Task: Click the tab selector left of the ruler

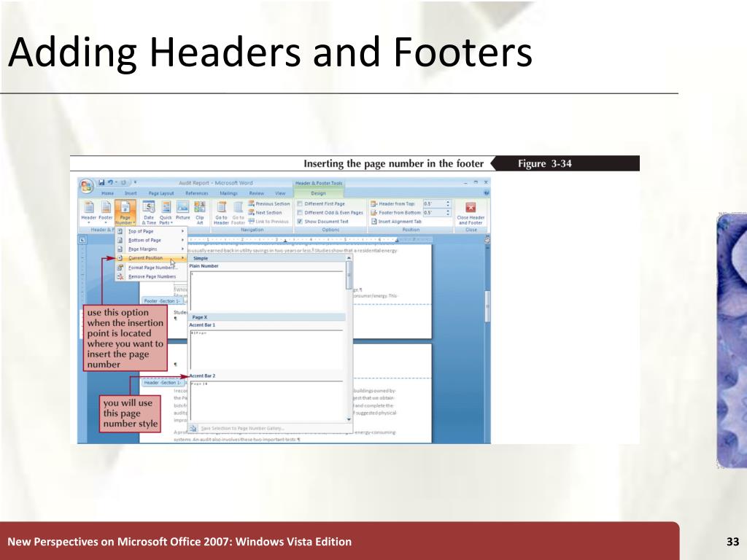Action: click(x=82, y=239)
